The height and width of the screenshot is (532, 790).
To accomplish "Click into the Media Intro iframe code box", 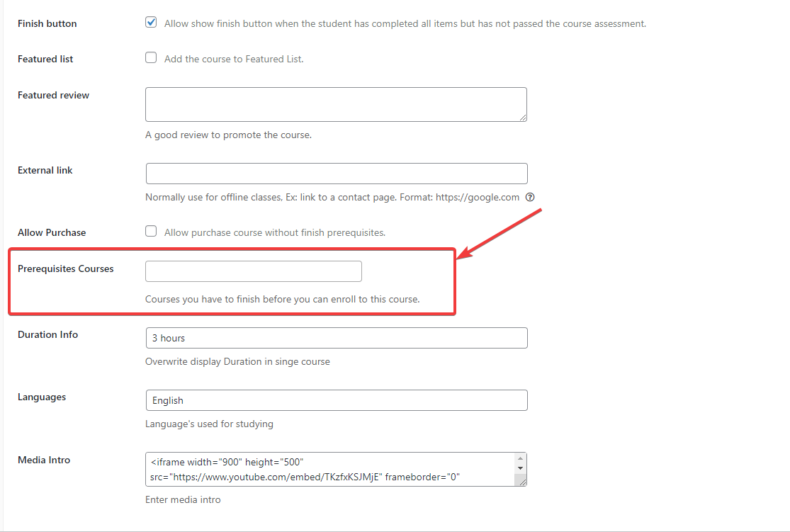I will (330, 469).
